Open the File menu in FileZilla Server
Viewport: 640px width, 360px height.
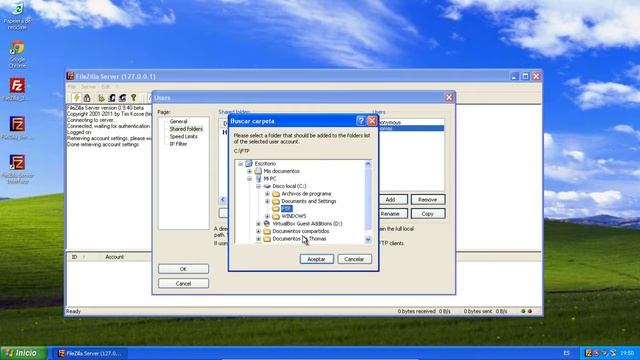pyautogui.click(x=72, y=87)
